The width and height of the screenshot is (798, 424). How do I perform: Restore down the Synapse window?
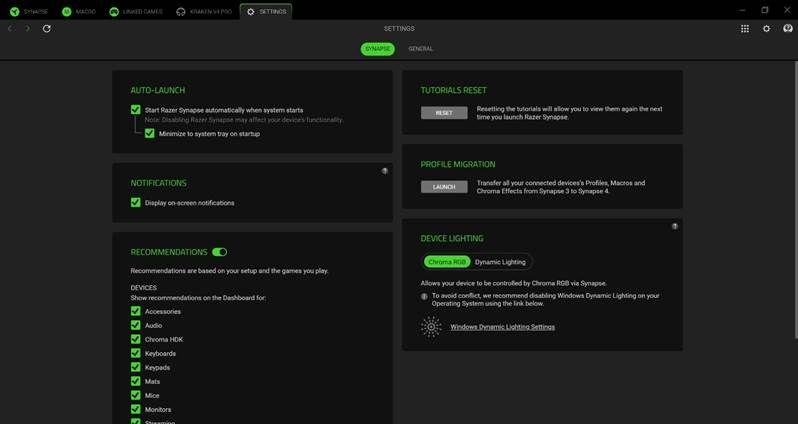[764, 10]
